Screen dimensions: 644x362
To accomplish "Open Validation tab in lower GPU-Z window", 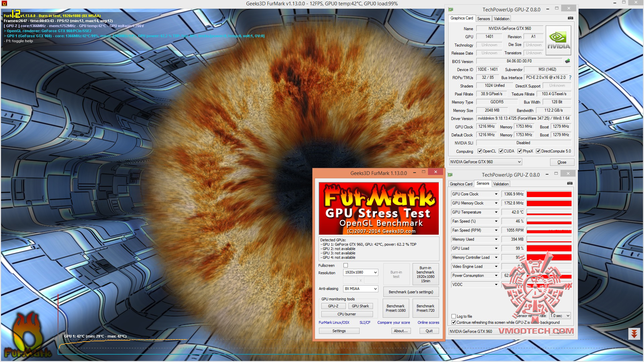I will pyautogui.click(x=501, y=184).
